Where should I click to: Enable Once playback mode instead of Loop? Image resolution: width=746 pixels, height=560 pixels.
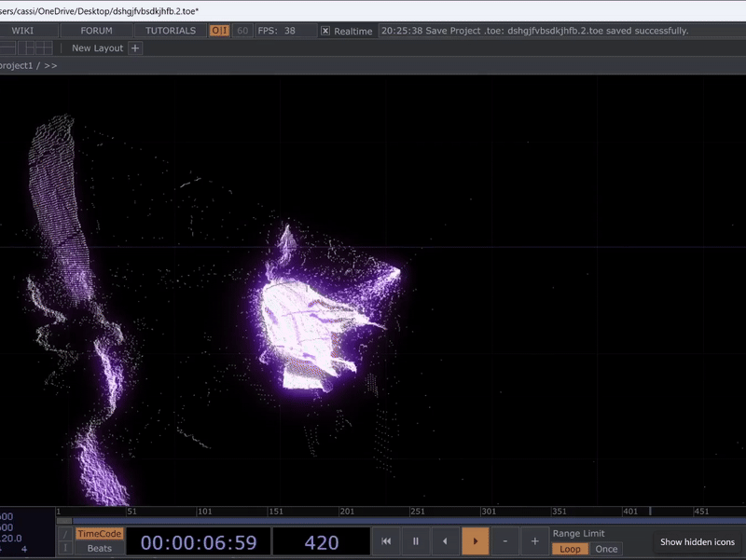point(607,549)
